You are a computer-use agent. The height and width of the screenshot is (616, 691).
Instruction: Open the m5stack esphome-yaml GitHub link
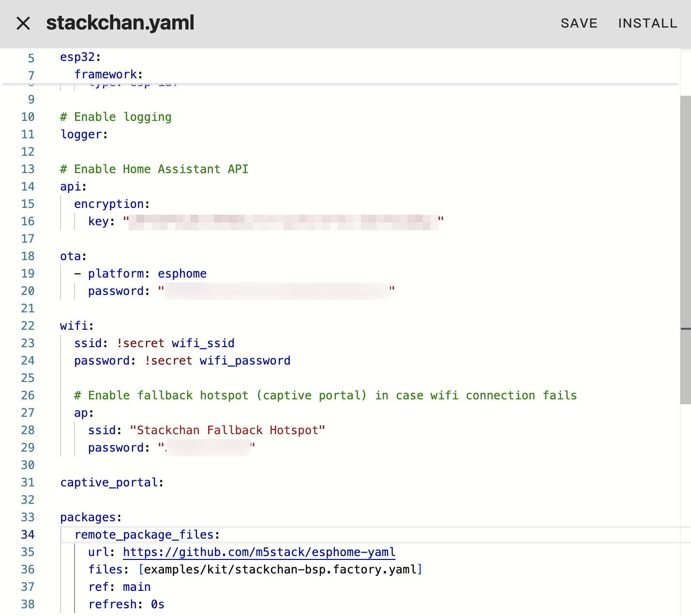(259, 552)
